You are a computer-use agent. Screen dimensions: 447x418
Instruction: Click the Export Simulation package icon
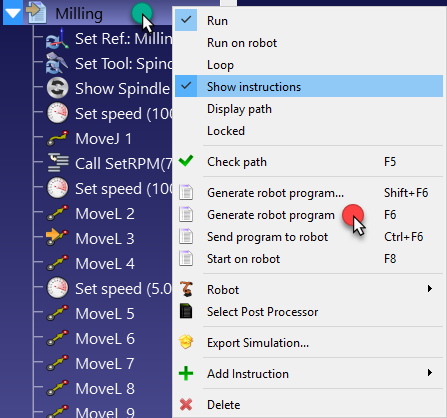click(186, 342)
